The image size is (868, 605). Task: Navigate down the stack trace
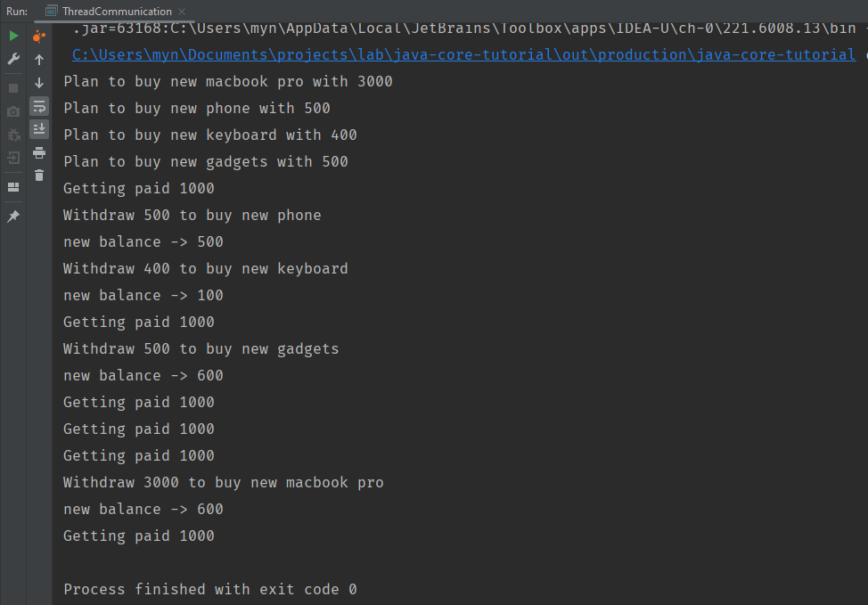pyautogui.click(x=38, y=84)
